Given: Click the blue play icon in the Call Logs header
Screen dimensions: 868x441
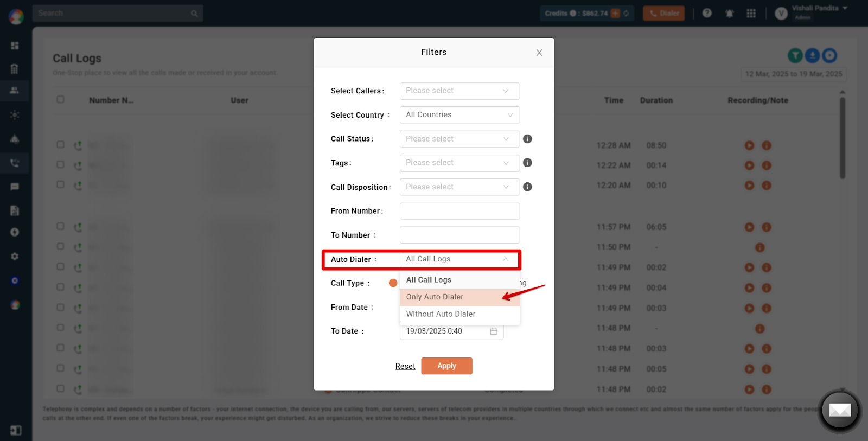Looking at the screenshot, I should [829, 55].
